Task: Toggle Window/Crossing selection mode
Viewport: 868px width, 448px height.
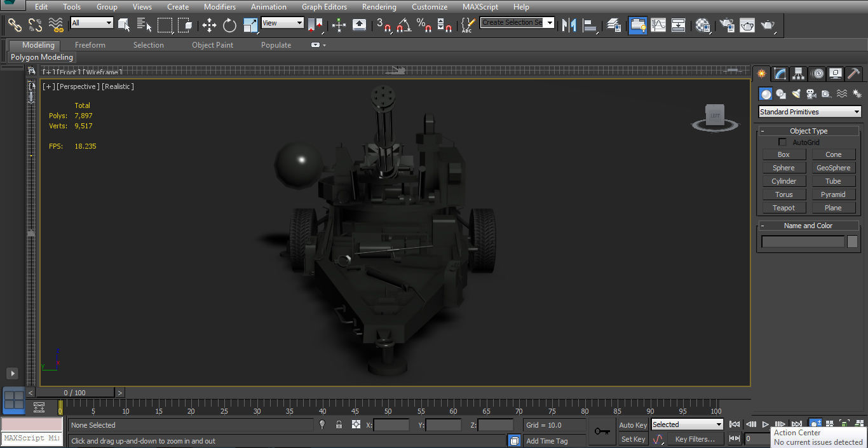Action: pyautogui.click(x=185, y=25)
